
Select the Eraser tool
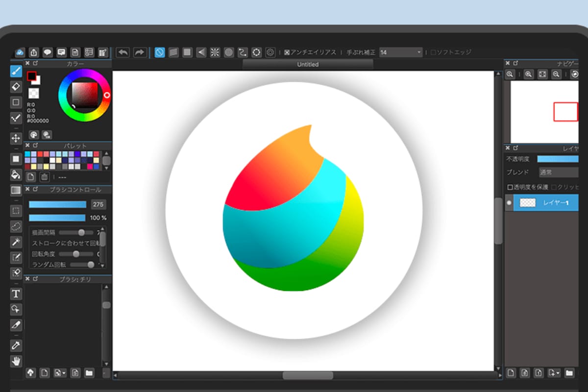pyautogui.click(x=16, y=86)
